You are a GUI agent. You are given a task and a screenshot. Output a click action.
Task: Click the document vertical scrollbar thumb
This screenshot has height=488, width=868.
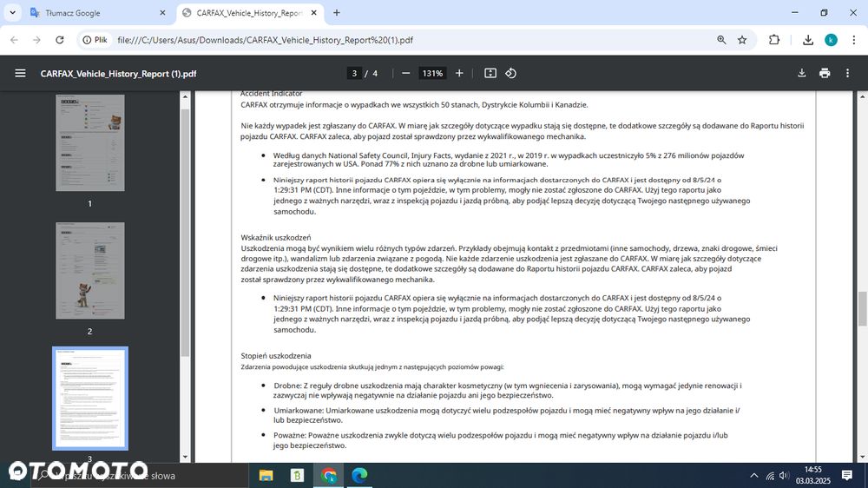pos(862,309)
